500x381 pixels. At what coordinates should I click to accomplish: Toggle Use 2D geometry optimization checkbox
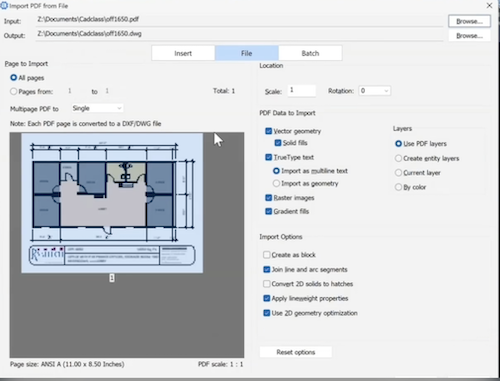click(x=267, y=313)
